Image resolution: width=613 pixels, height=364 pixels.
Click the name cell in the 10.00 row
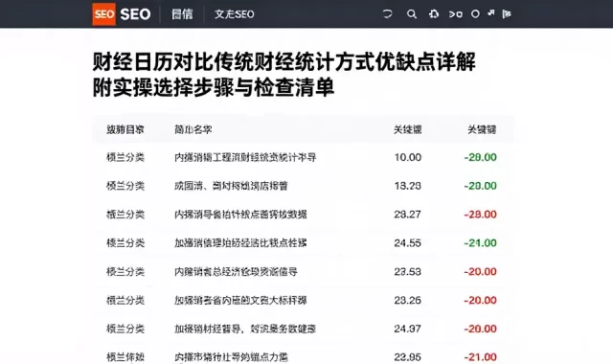245,157
